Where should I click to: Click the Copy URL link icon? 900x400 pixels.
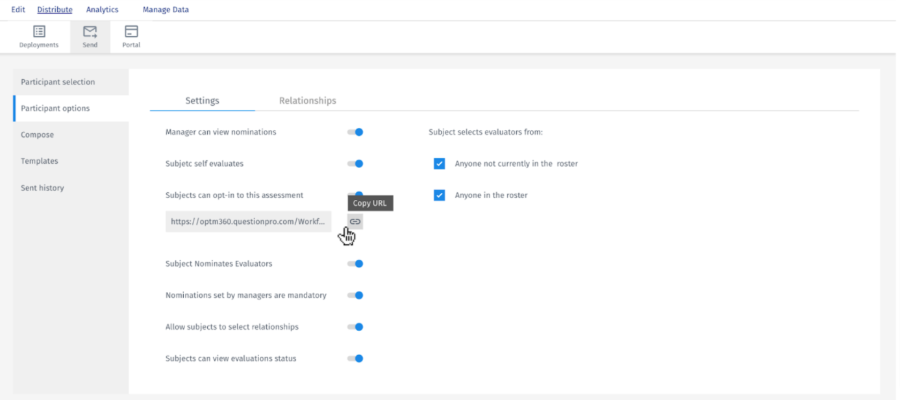point(355,221)
